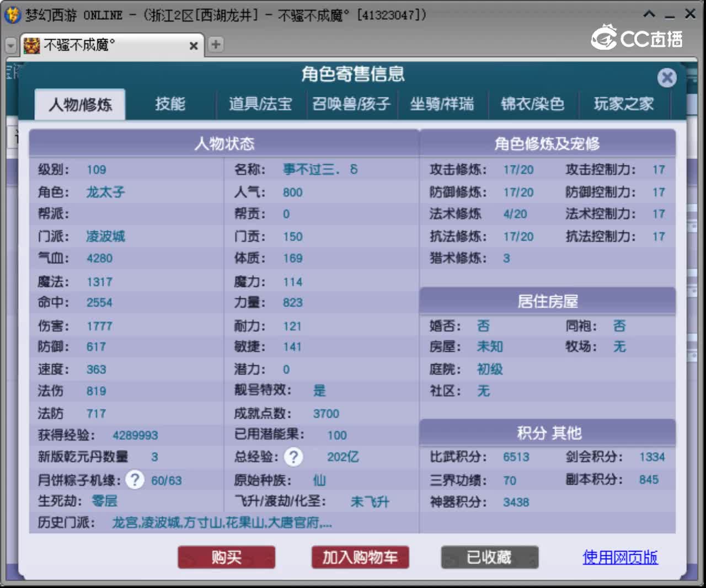Click the 已收藏 button
Screen dimensions: 706x588
pyautogui.click(x=489, y=557)
